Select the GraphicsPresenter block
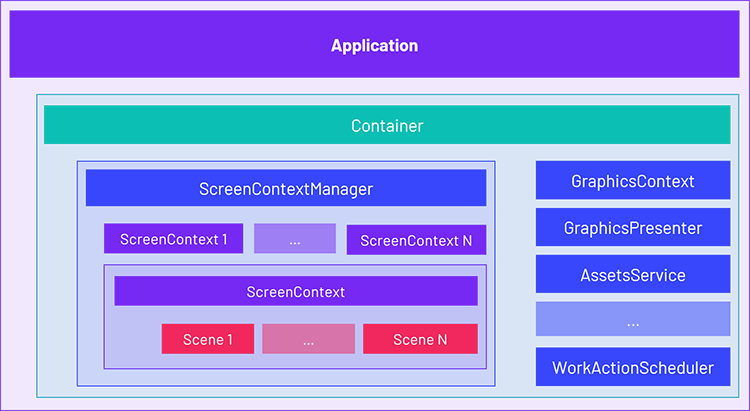This screenshot has height=411, width=750. click(x=633, y=228)
